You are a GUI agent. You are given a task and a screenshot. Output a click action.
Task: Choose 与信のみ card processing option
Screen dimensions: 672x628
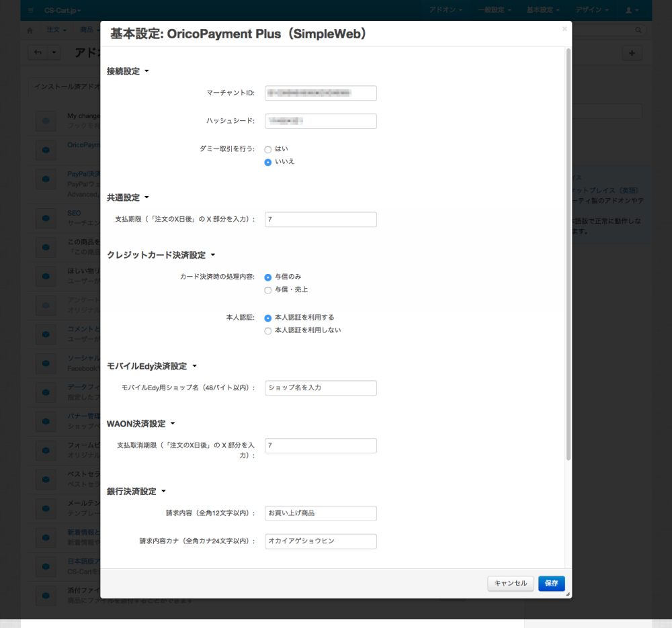tap(268, 277)
